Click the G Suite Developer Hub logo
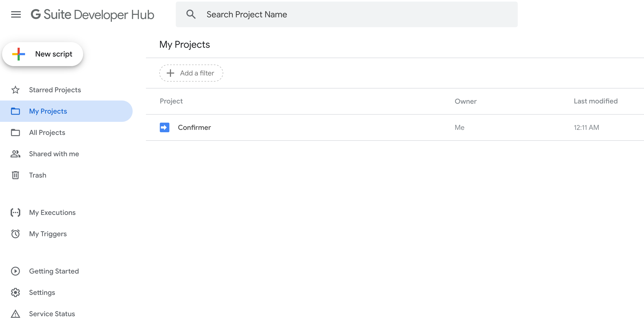The image size is (644, 329). tap(93, 14)
